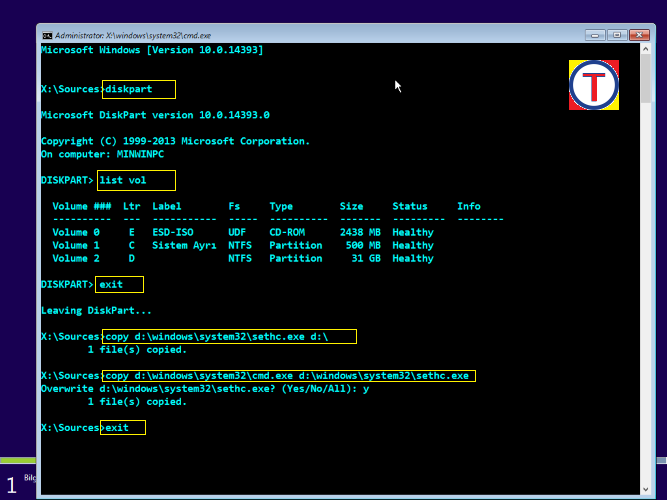Click the vertical scrollbar thumb
The image size is (667, 500).
645,78
